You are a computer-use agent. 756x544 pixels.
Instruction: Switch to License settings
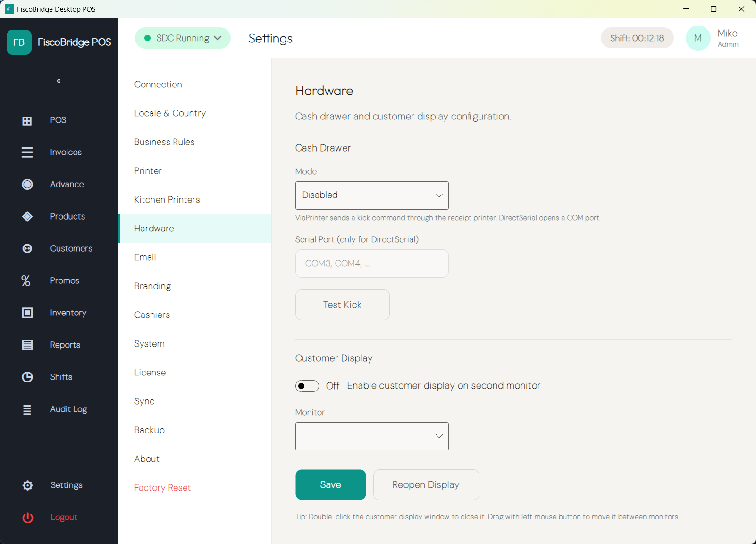click(195, 373)
